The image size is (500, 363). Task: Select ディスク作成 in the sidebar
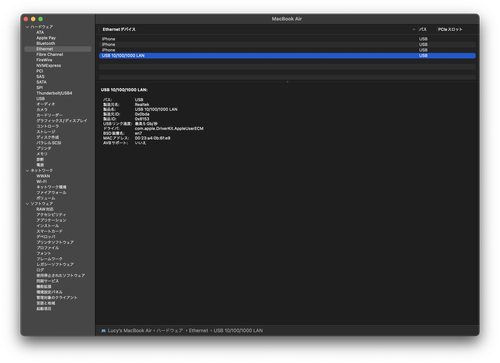click(x=48, y=137)
